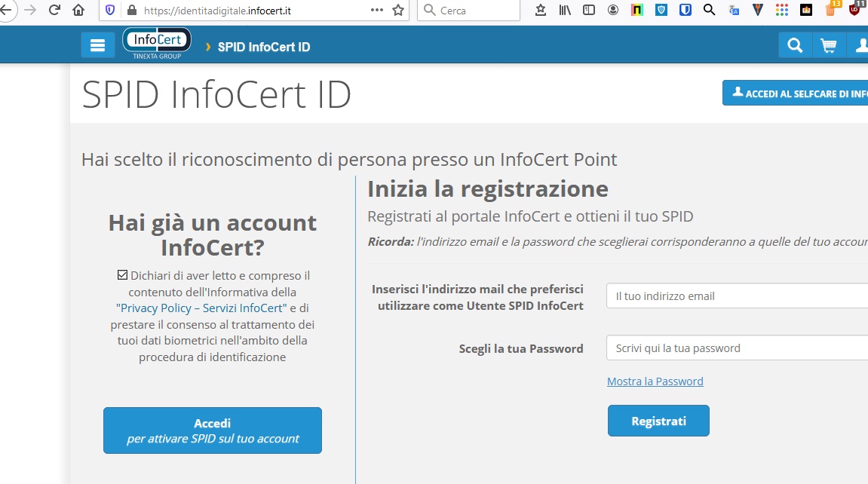
Task: Reload the current page
Action: click(54, 10)
